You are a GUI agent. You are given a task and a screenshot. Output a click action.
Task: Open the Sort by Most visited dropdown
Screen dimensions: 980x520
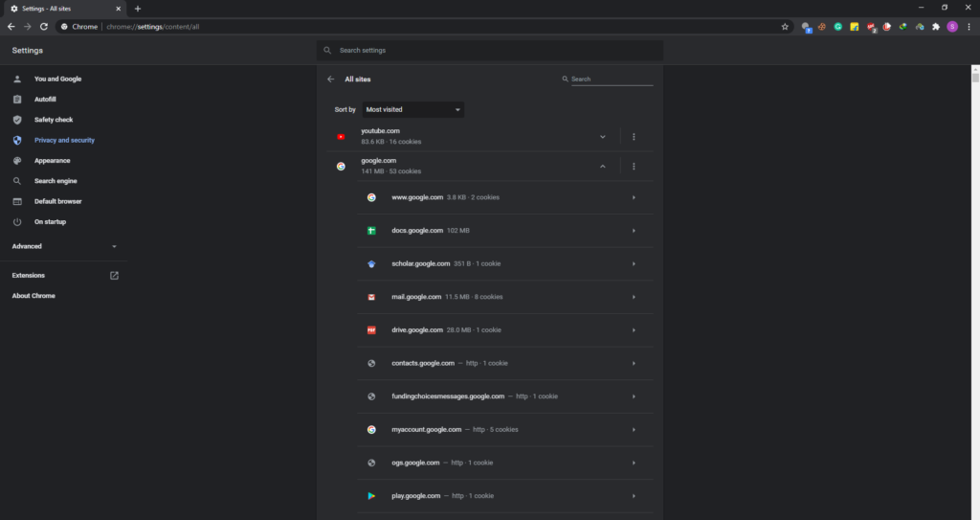[413, 109]
